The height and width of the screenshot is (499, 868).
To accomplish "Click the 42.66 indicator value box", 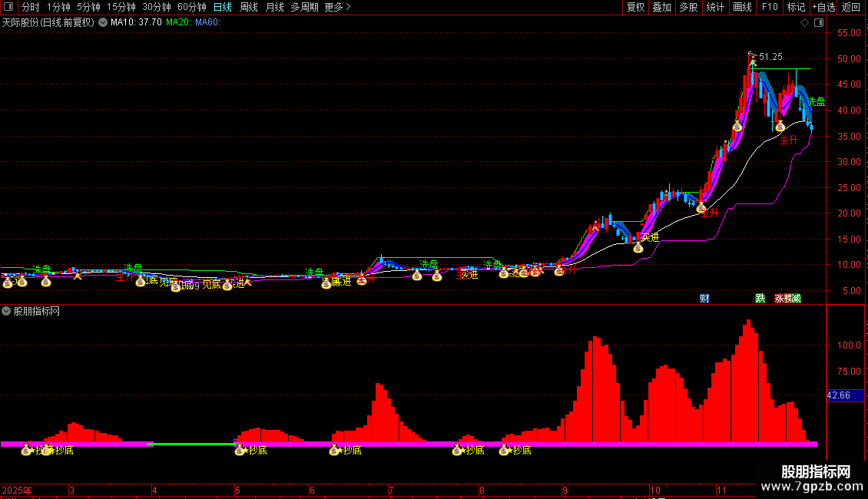I will pyautogui.click(x=845, y=395).
